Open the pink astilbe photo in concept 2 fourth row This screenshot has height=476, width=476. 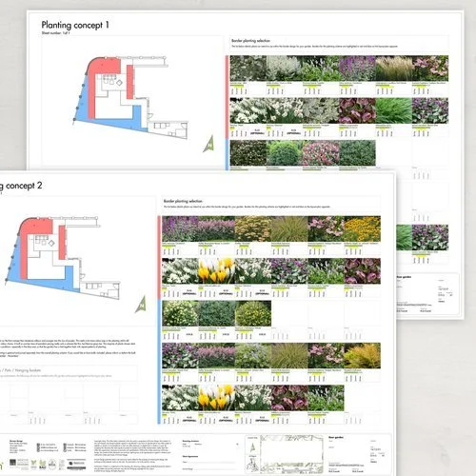[x=216, y=355]
